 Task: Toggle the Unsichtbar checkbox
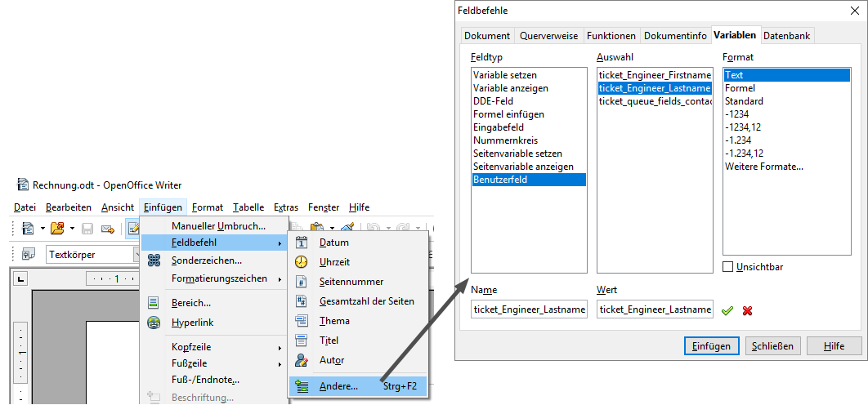pyautogui.click(x=728, y=266)
